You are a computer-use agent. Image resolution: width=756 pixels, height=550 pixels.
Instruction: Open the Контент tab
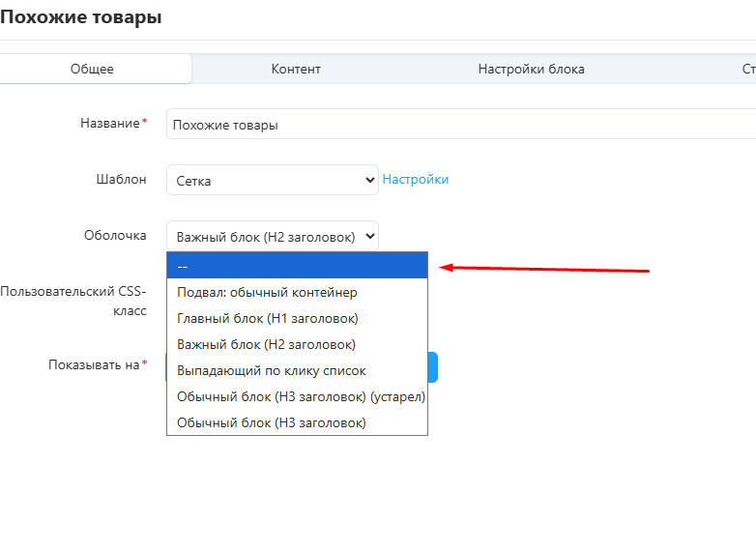coord(296,69)
